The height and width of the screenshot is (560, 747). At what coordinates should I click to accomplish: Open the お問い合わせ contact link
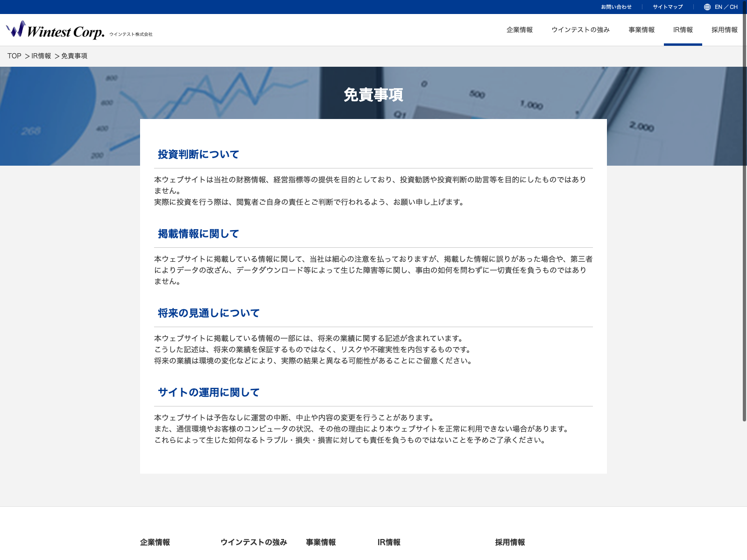pyautogui.click(x=616, y=7)
